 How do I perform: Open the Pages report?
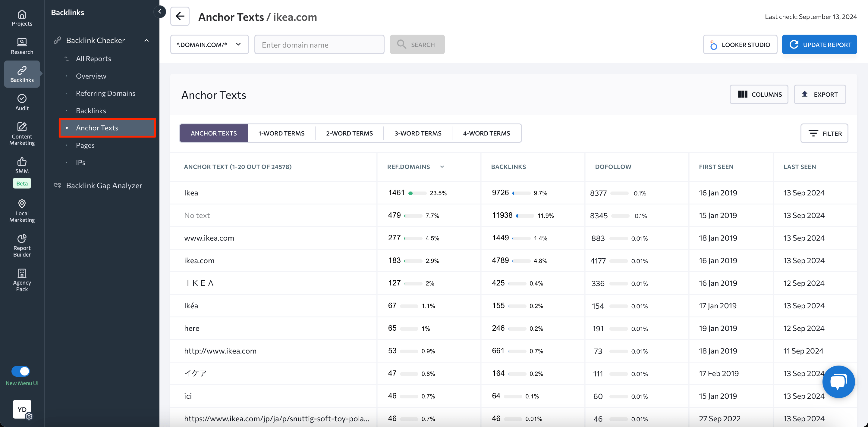click(x=85, y=145)
